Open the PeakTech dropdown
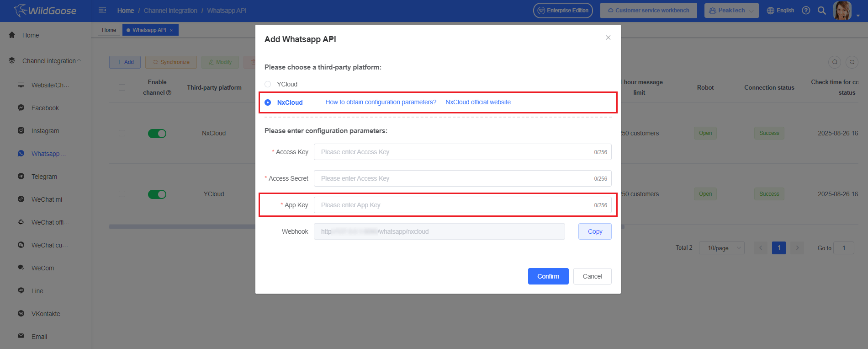 click(731, 11)
